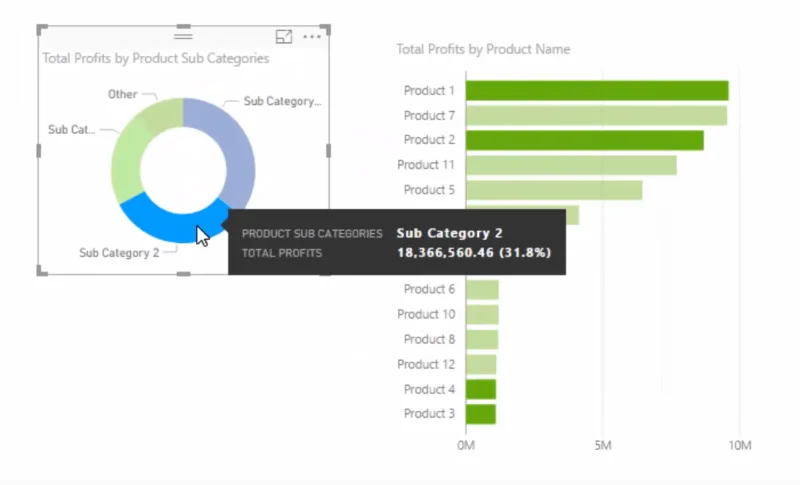The width and height of the screenshot is (800, 485).
Task: Click the Product 6 axis label
Action: click(x=429, y=289)
